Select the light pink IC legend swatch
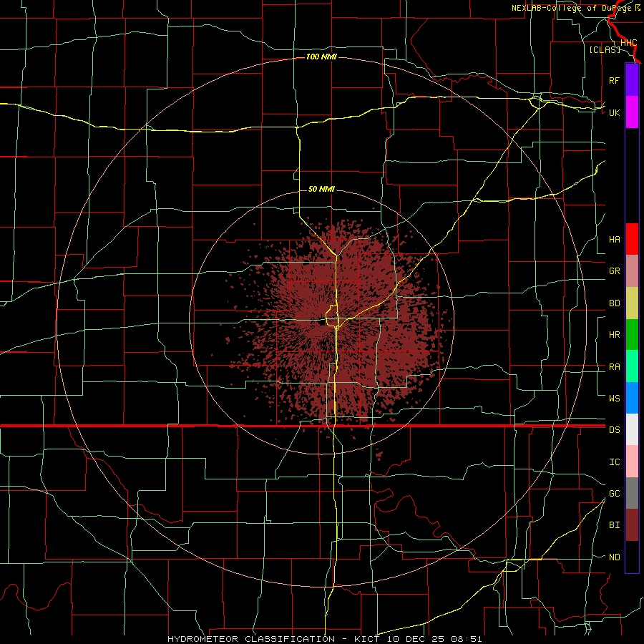Viewport: 644px width, 644px height. click(632, 462)
